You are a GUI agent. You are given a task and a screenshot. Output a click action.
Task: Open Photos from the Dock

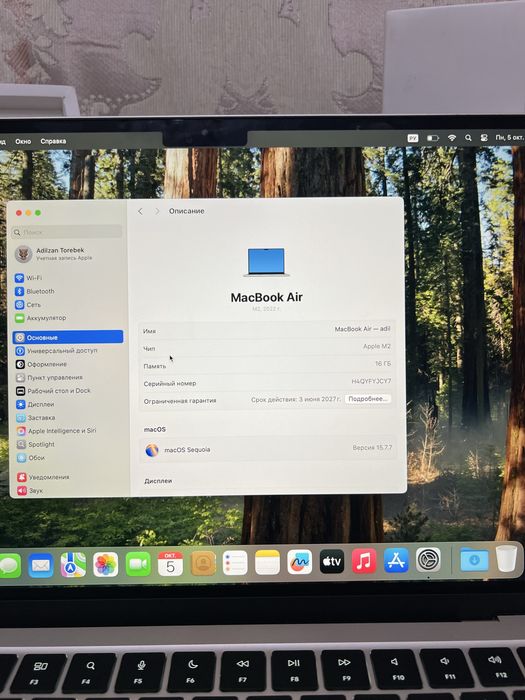click(105, 564)
